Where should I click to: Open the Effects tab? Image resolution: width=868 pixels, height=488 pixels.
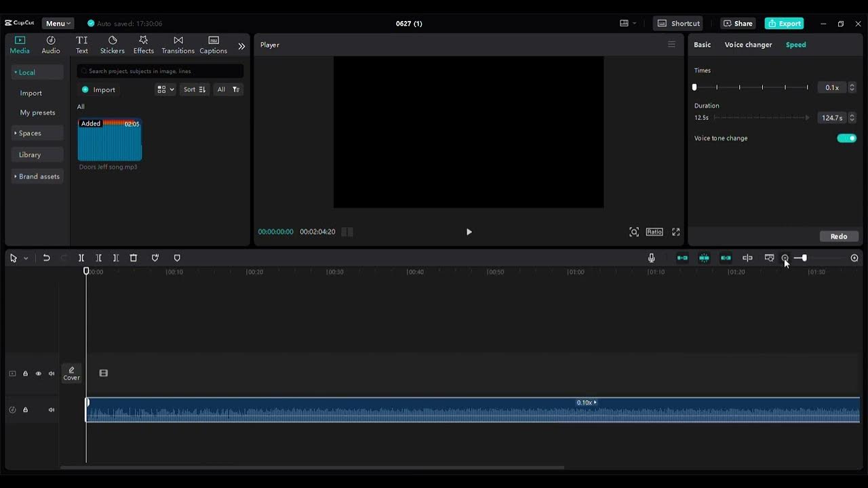pos(143,45)
